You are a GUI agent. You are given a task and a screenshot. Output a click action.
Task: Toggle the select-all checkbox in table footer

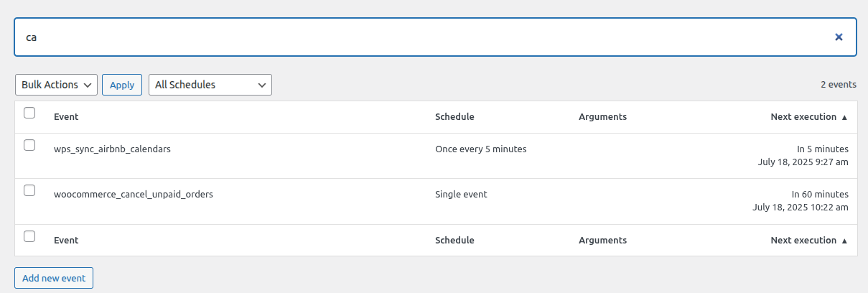pyautogui.click(x=29, y=236)
